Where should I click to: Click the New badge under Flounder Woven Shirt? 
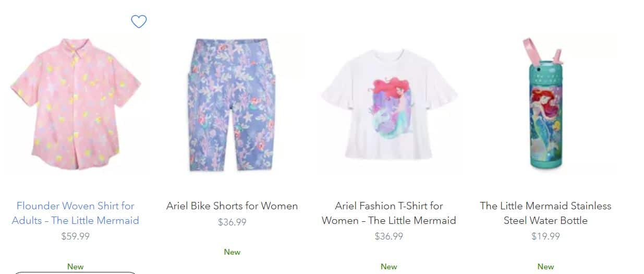click(x=76, y=267)
